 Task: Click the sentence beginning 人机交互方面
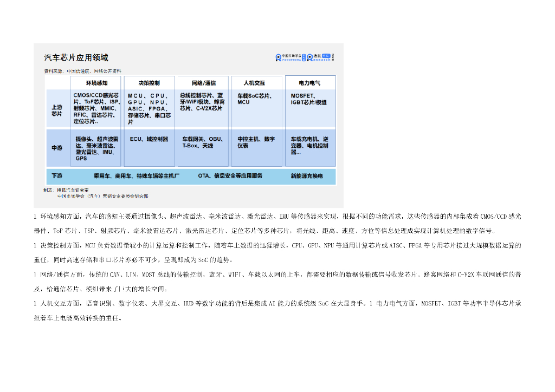200,303
